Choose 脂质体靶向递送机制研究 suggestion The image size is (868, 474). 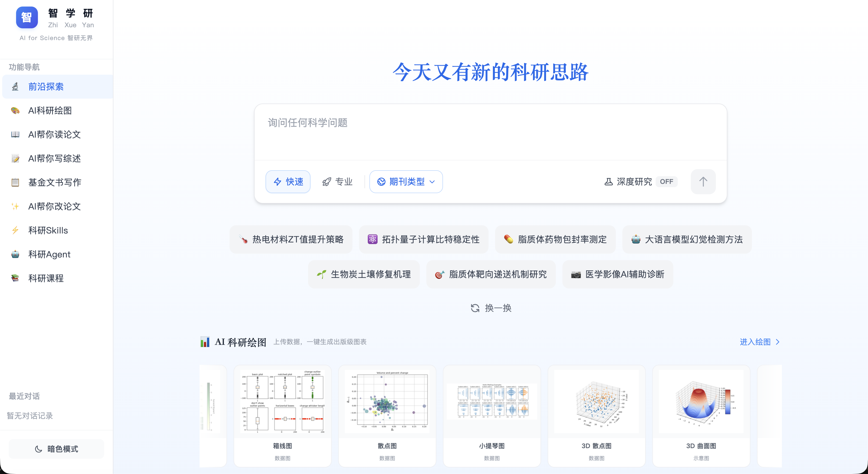point(491,275)
